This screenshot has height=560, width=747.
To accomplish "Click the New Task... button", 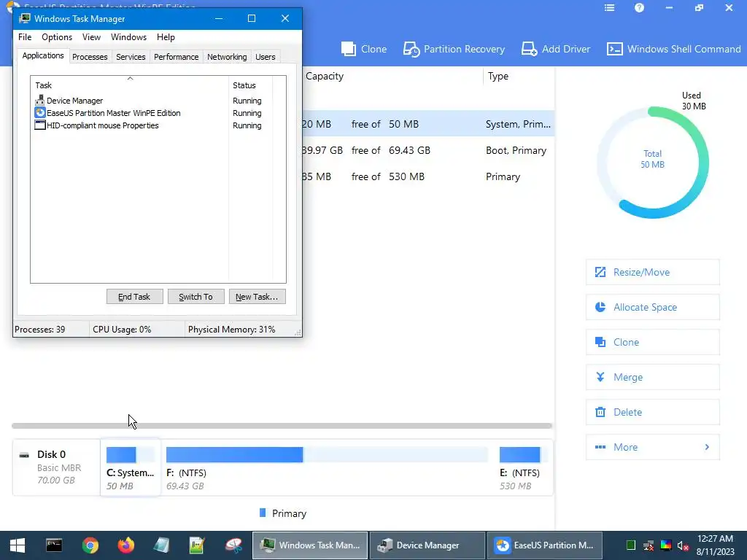I will (258, 297).
